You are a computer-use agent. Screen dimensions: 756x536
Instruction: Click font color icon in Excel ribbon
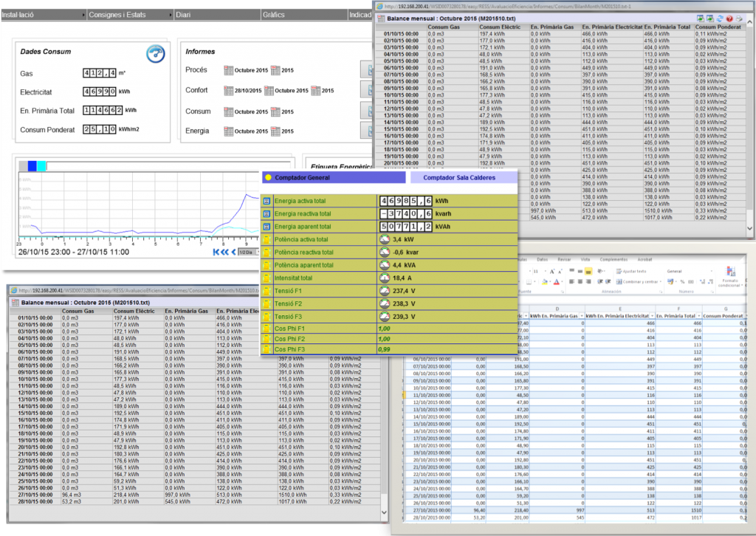(x=557, y=281)
